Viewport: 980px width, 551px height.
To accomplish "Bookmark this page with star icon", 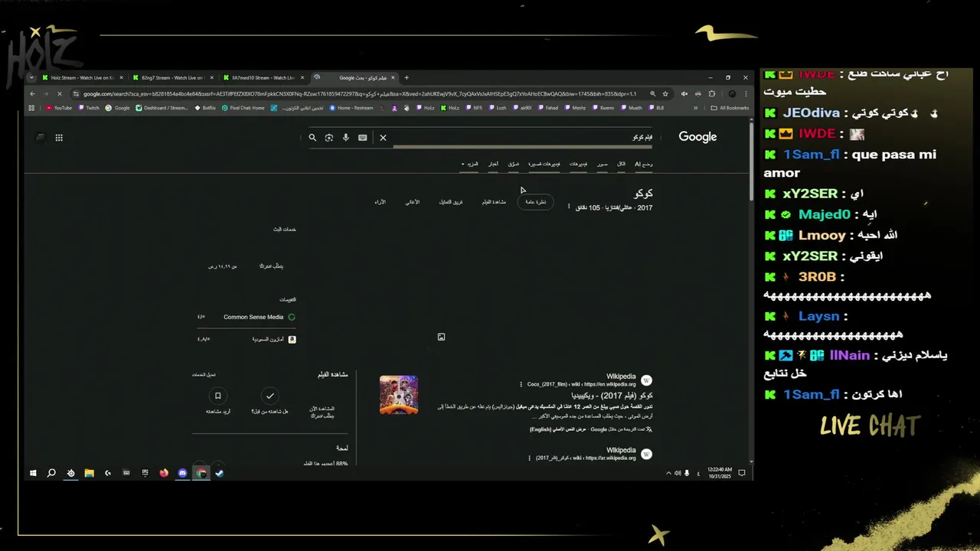I will [x=665, y=93].
